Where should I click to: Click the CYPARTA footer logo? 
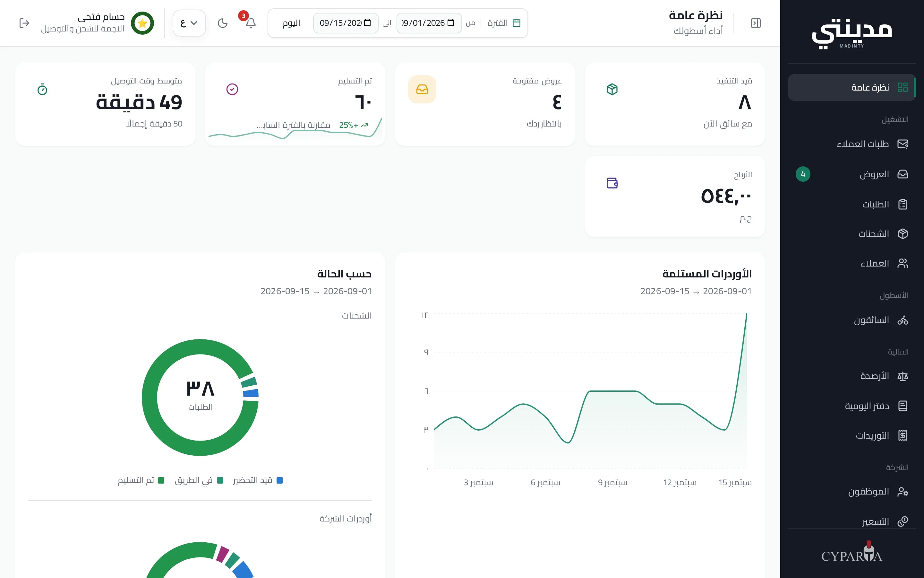click(852, 552)
